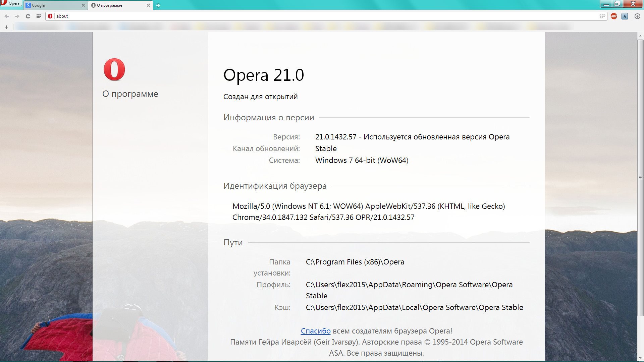Image resolution: width=644 pixels, height=362 pixels.
Task: Minimize the Opera window
Action: [x=606, y=4]
